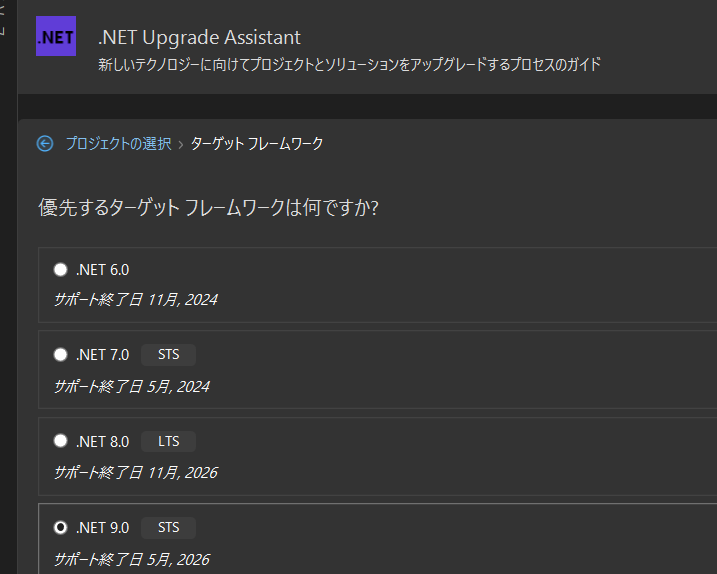Open the プロジェクトの選択 breadcrumb link
The height and width of the screenshot is (574, 717).
click(118, 144)
